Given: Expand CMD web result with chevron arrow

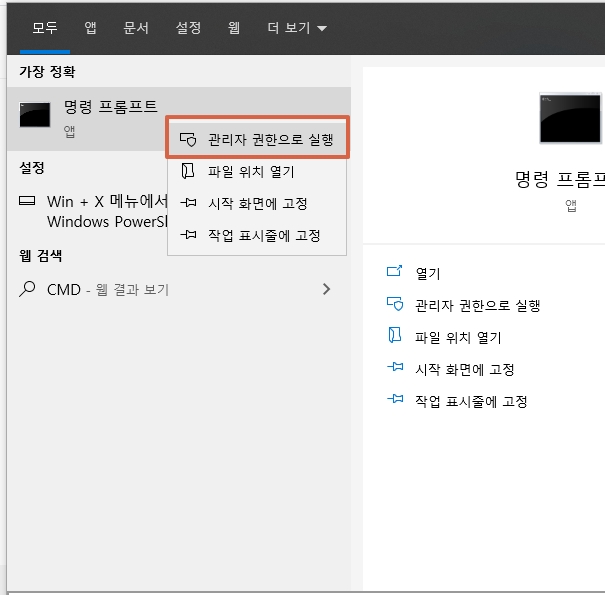Looking at the screenshot, I should [x=326, y=289].
